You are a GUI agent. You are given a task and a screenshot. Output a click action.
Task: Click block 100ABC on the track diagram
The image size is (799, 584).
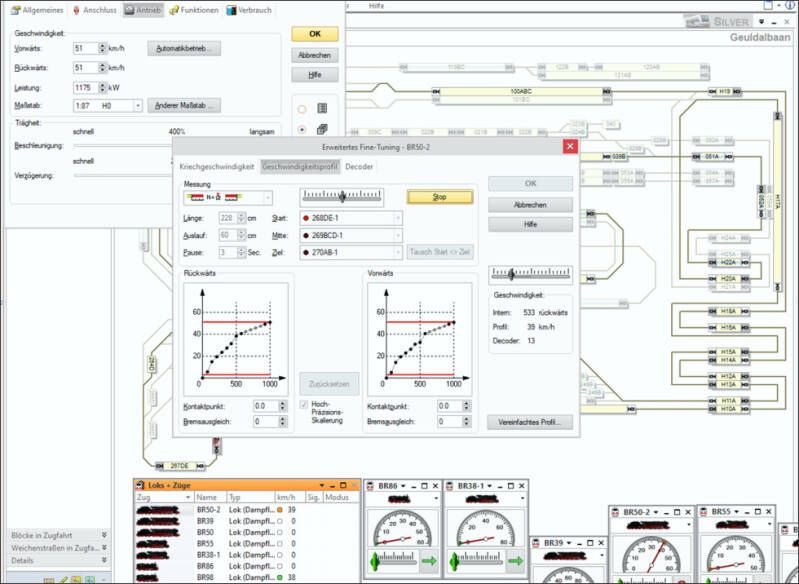(x=521, y=91)
